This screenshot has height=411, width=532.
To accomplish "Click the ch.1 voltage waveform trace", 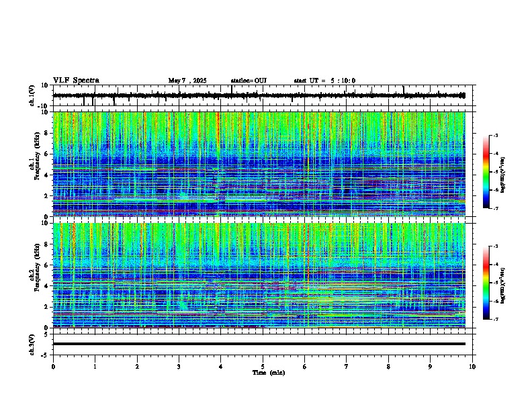I will pyautogui.click(x=259, y=95).
